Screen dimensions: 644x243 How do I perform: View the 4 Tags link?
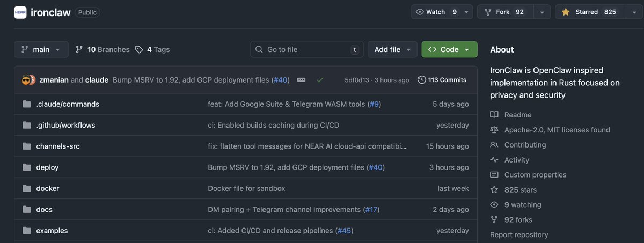152,49
